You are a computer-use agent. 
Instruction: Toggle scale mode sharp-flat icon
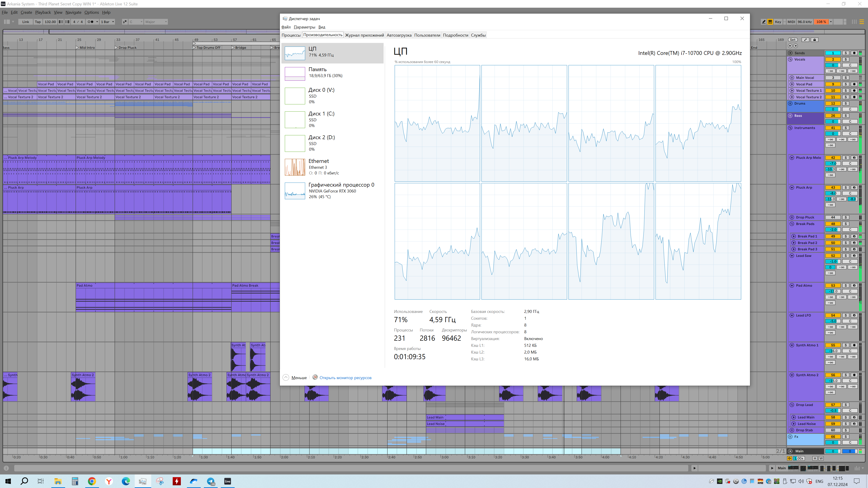click(124, 22)
